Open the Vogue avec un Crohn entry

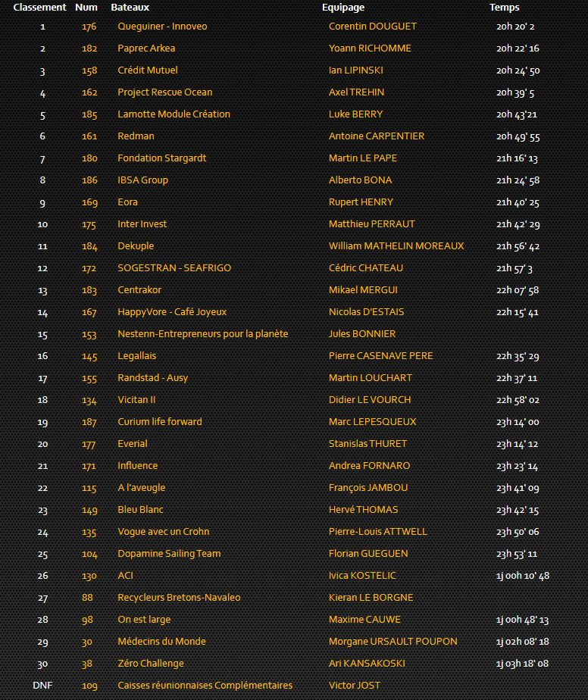click(x=163, y=532)
